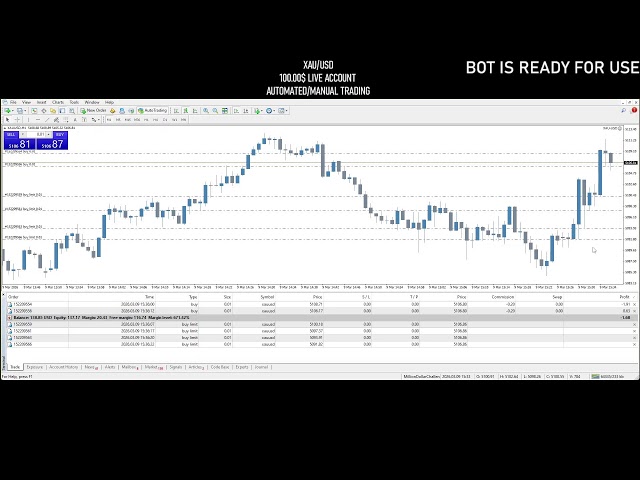Screen dimensions: 640x480
Task: Select the H4 timeframe
Action: pyautogui.click(x=156, y=120)
